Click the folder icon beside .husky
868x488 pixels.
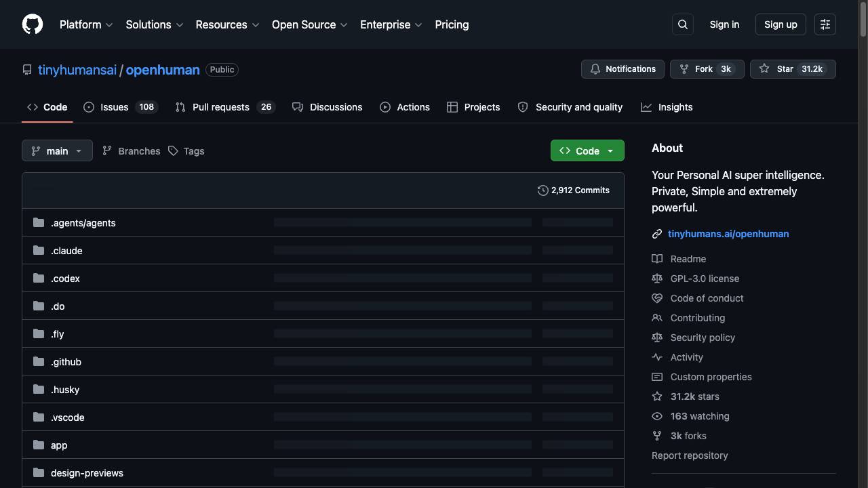tap(39, 389)
